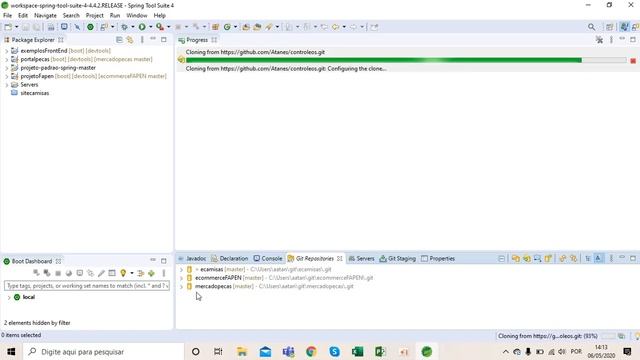This screenshot has height=360, width=640.
Task: Open Chrome from the taskbar
Action: tap(311, 351)
